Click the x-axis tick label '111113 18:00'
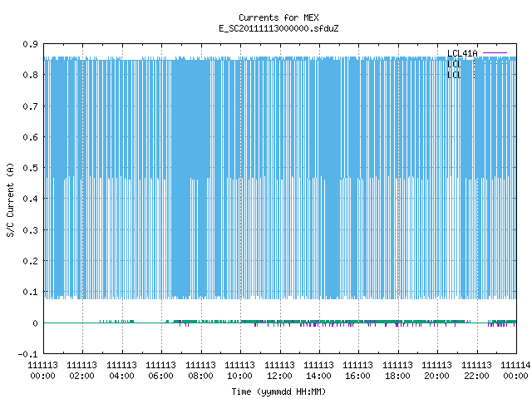Screen dimensions: 532x399 tap(397, 371)
